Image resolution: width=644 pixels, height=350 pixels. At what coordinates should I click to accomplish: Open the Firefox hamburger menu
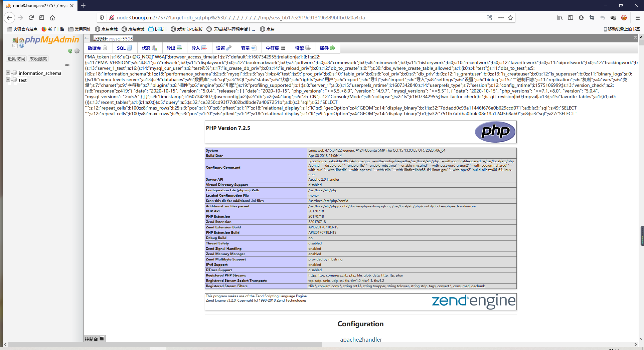tap(637, 18)
